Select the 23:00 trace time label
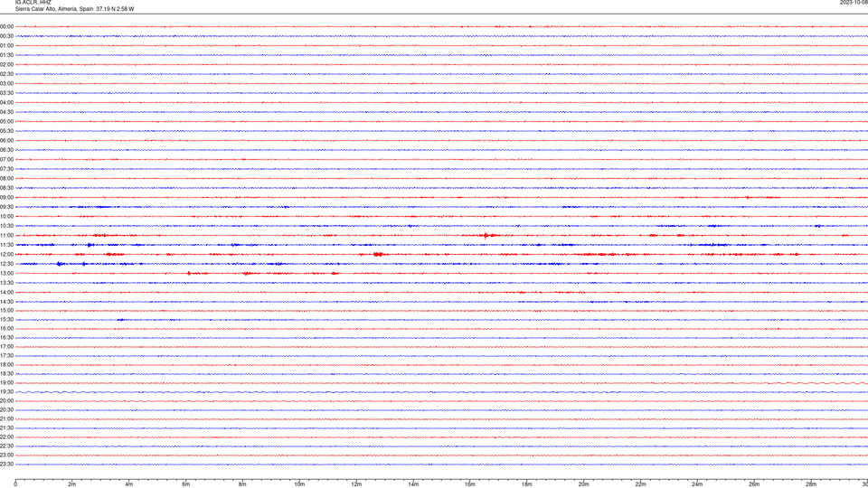Screen dimensions: 868x488 pyautogui.click(x=6, y=455)
